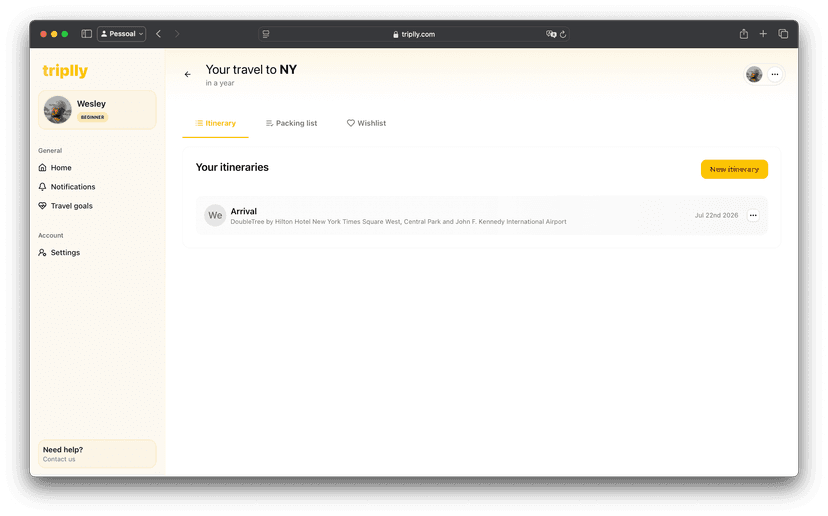Open the Arrival itinerary row
This screenshot has width=828, height=516.
482,215
